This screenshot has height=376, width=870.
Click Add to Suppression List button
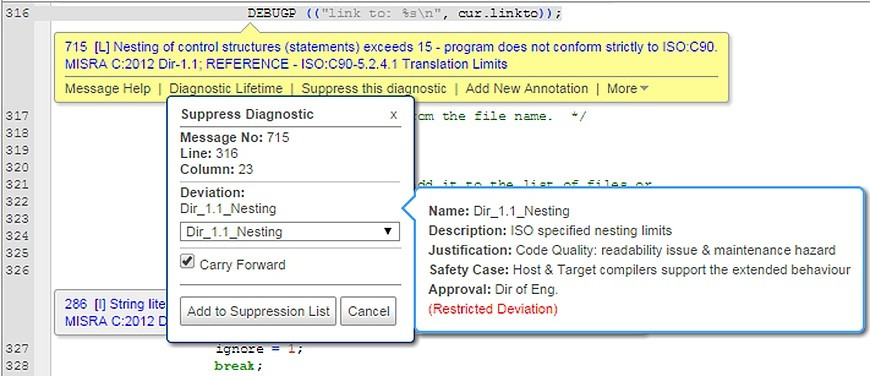[258, 311]
